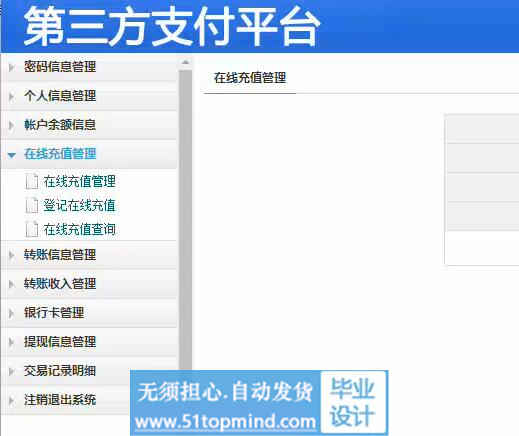This screenshot has height=436, width=519.
Task: Select 注销退出系统 to log out
Action: coord(60,400)
